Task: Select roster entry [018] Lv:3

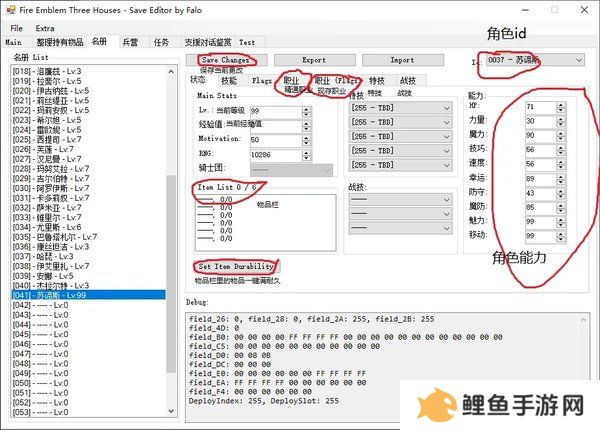Action: (x=88, y=71)
